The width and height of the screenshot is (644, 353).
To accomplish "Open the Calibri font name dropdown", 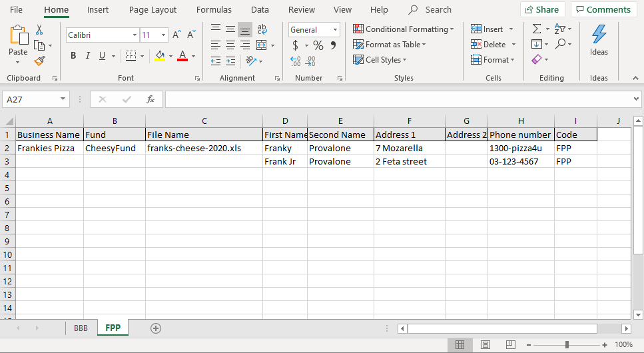I will pos(135,35).
